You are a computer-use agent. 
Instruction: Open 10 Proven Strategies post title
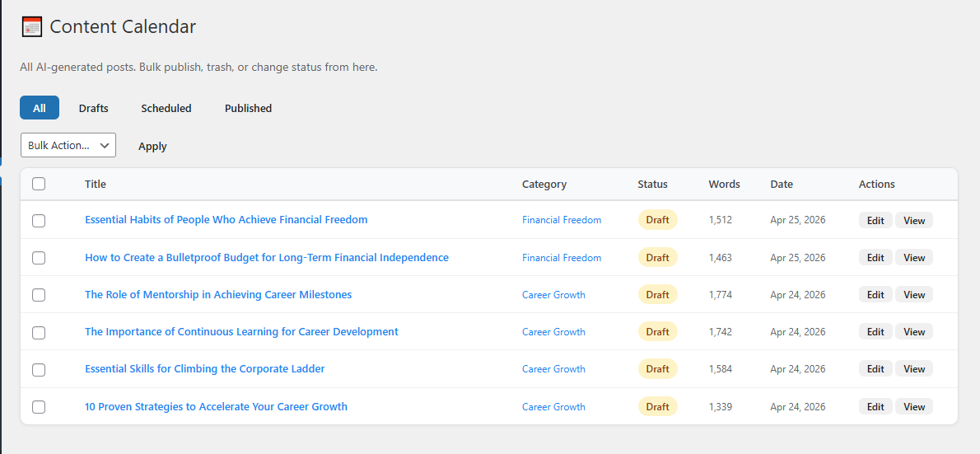tap(217, 406)
